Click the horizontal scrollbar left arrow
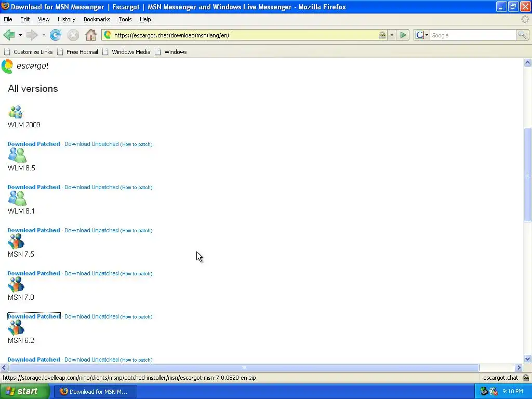This screenshot has width=532, height=399. (4, 367)
